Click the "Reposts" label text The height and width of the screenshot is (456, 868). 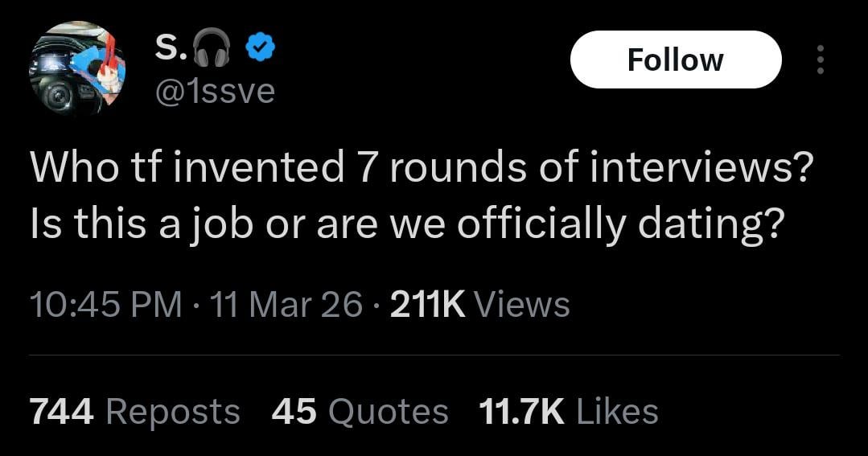point(173,412)
